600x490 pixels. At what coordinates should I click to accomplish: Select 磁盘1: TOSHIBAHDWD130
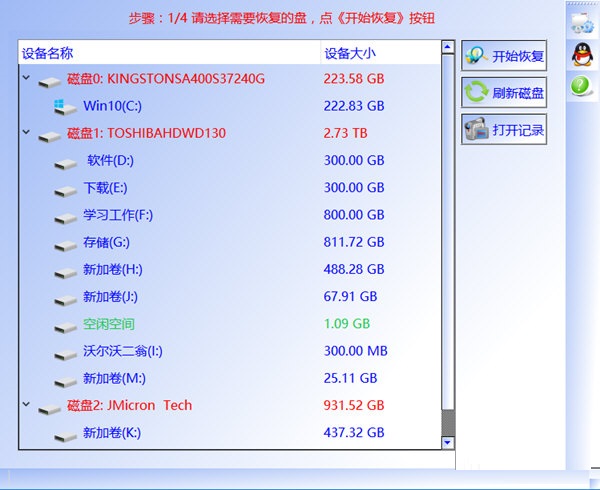click(x=146, y=133)
